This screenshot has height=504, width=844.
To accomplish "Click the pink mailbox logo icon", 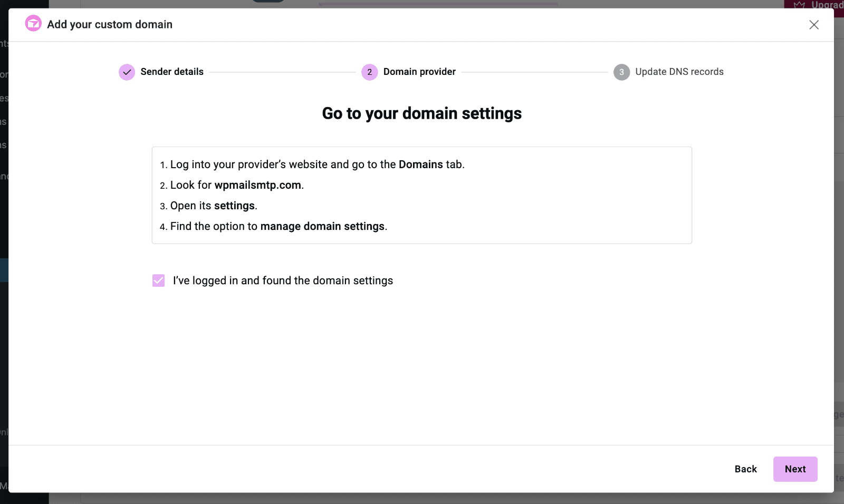I will click(33, 23).
